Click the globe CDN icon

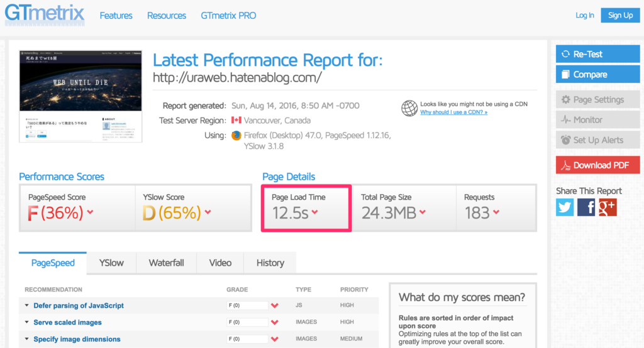409,108
